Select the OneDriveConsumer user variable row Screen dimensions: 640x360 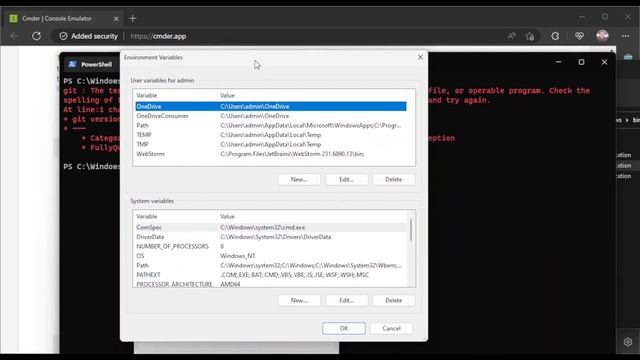(271, 116)
